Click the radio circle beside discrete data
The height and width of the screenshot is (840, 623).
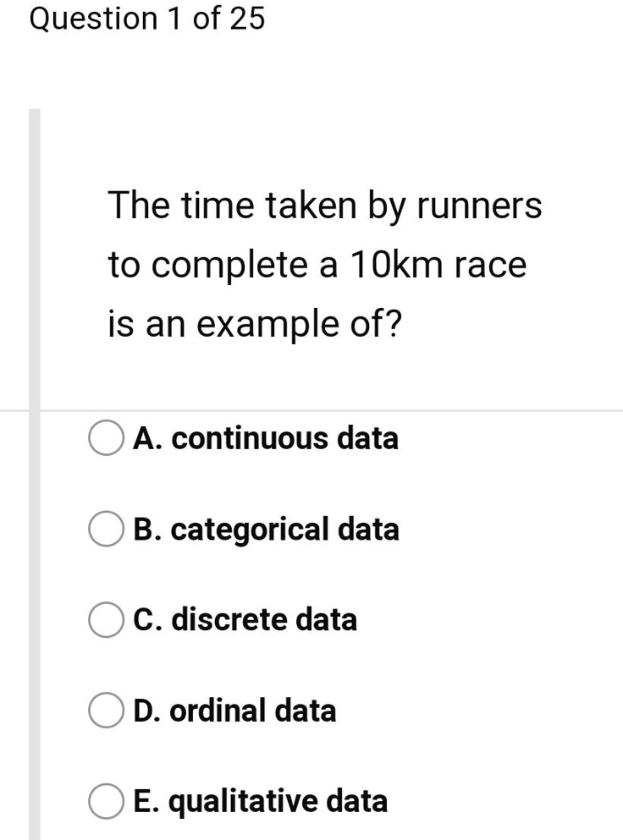(107, 620)
